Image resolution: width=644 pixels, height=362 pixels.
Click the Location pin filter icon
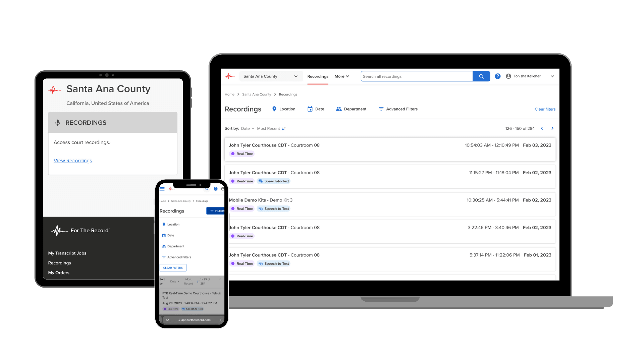click(x=274, y=109)
